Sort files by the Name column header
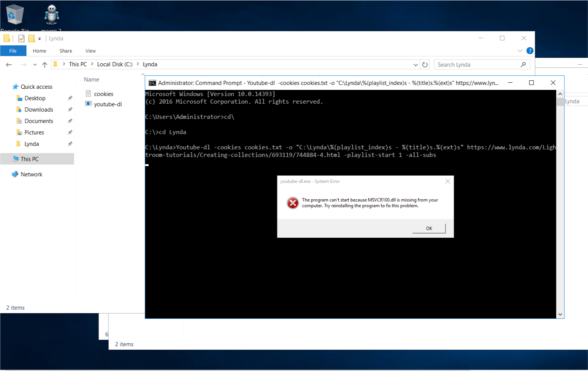The height and width of the screenshot is (371, 588). [x=92, y=80]
